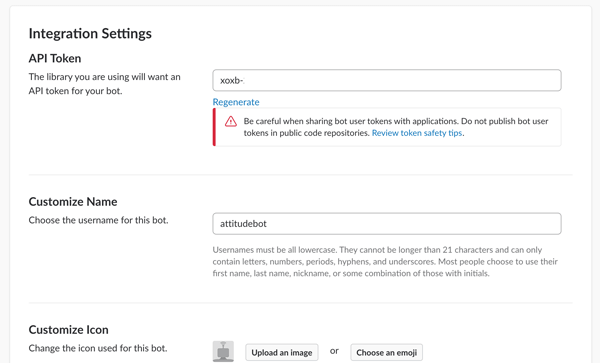Click the red warning triangle icon
Image resolution: width=600 pixels, height=363 pixels.
[231, 122]
